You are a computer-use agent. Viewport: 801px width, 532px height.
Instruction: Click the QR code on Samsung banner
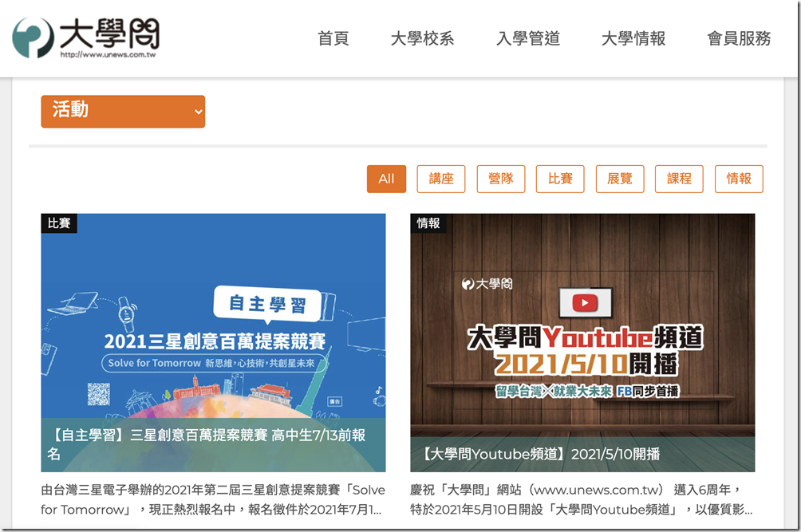pos(98,394)
